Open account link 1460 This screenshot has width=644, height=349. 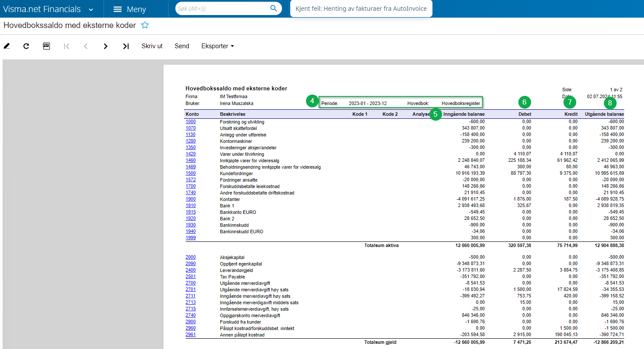click(190, 161)
